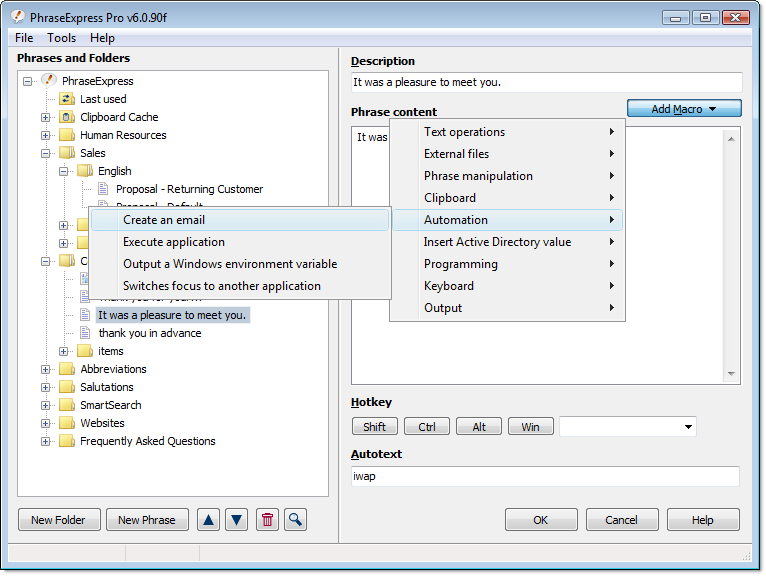This screenshot has width=766, height=576.
Task: Open the hotkey key dropdown
Action: (x=688, y=427)
